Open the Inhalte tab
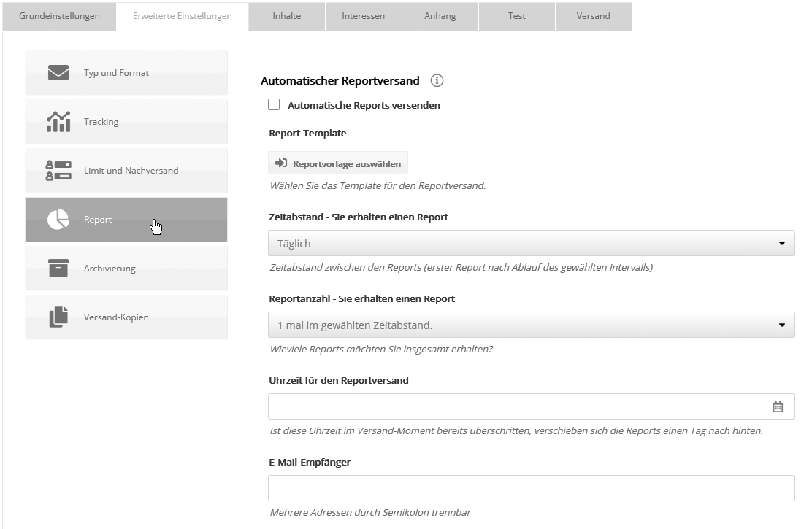The height and width of the screenshot is (529, 812). pyautogui.click(x=285, y=16)
